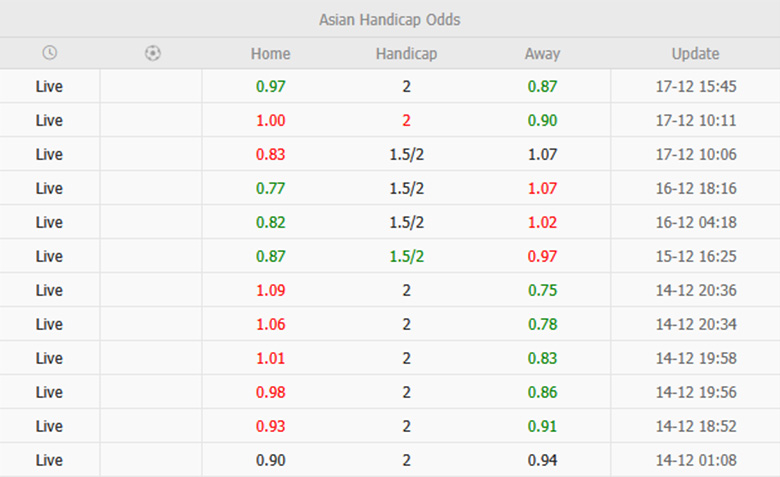Click Live in the 16-12 18:16 row
The image size is (780, 477).
tap(49, 188)
